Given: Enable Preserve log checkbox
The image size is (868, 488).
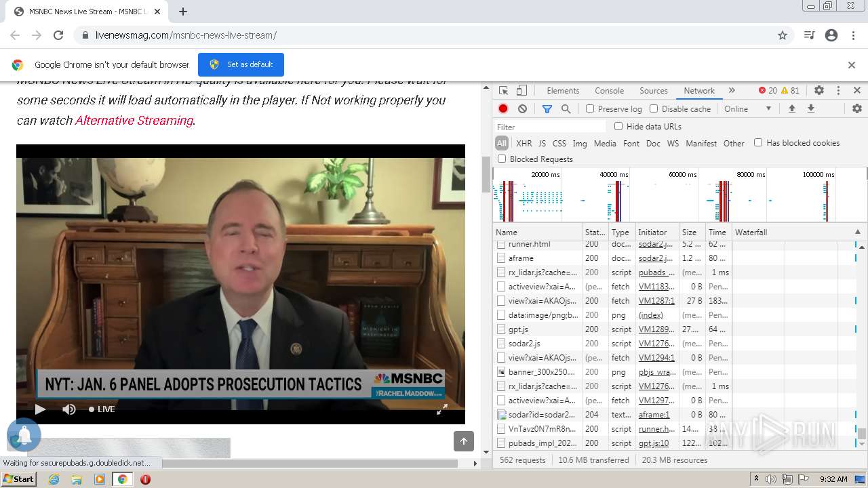Looking at the screenshot, I should coord(590,108).
